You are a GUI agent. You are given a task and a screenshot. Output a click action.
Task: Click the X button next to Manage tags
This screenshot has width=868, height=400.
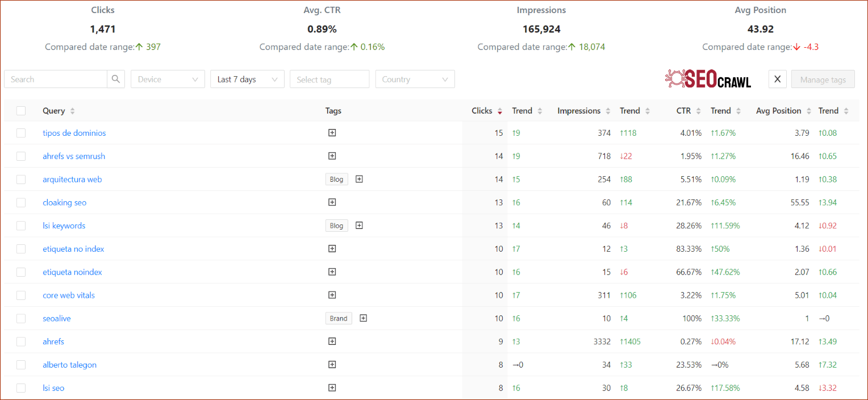click(x=777, y=79)
